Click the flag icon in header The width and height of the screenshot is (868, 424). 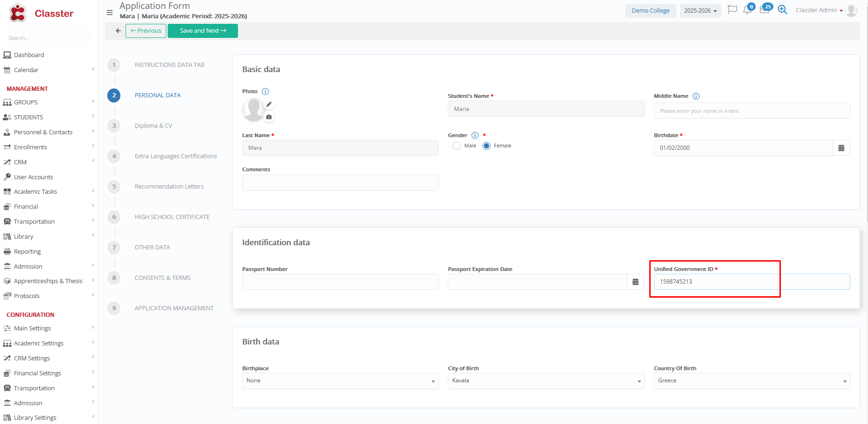(732, 10)
